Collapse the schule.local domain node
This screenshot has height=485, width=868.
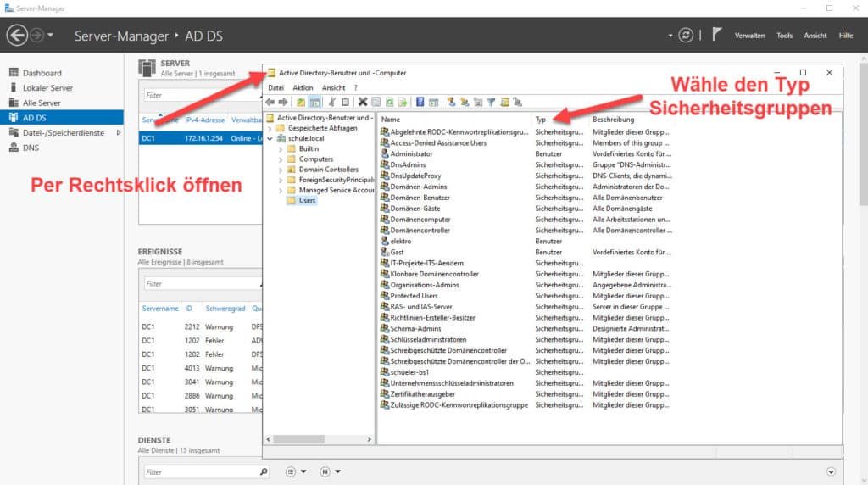270,138
